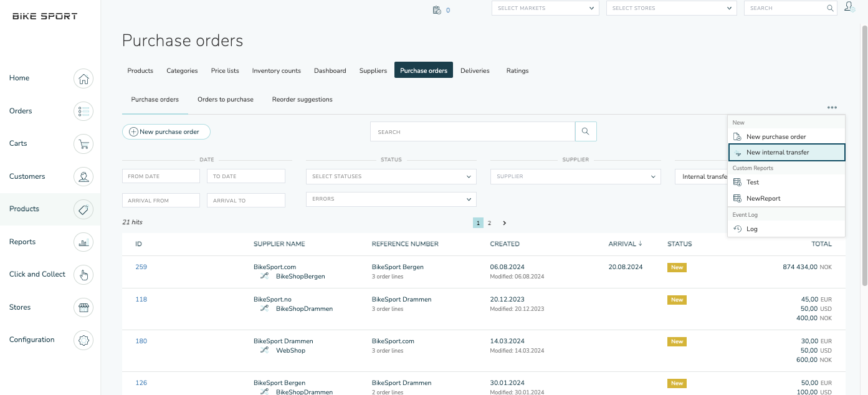Open the Deliveries tab

(x=475, y=70)
